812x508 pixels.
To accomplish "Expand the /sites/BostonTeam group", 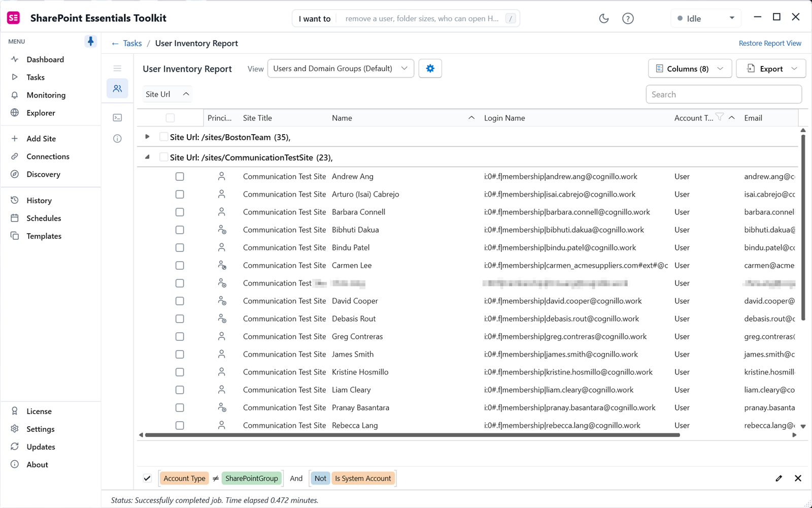I will (x=147, y=137).
